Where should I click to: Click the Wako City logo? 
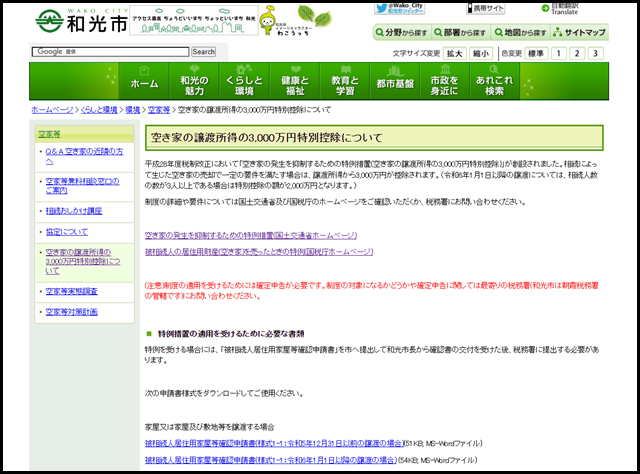pyautogui.click(x=82, y=21)
